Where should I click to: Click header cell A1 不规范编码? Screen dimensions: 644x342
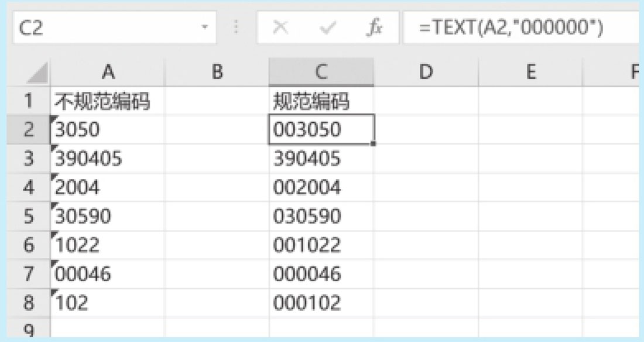click(x=108, y=102)
